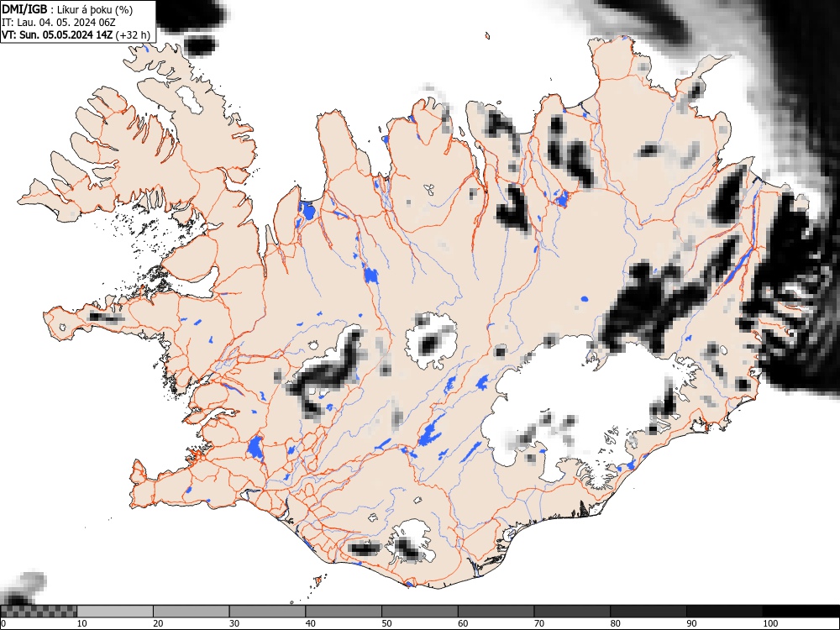Screen dimensions: 840x630
Task: Click the legend label '20'
Action: coord(158,623)
